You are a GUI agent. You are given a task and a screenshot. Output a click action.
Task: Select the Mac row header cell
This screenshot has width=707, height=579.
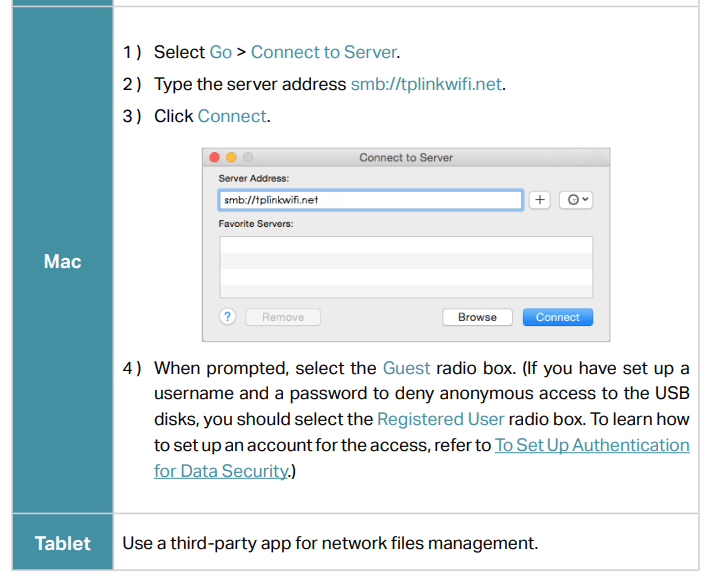click(x=62, y=262)
